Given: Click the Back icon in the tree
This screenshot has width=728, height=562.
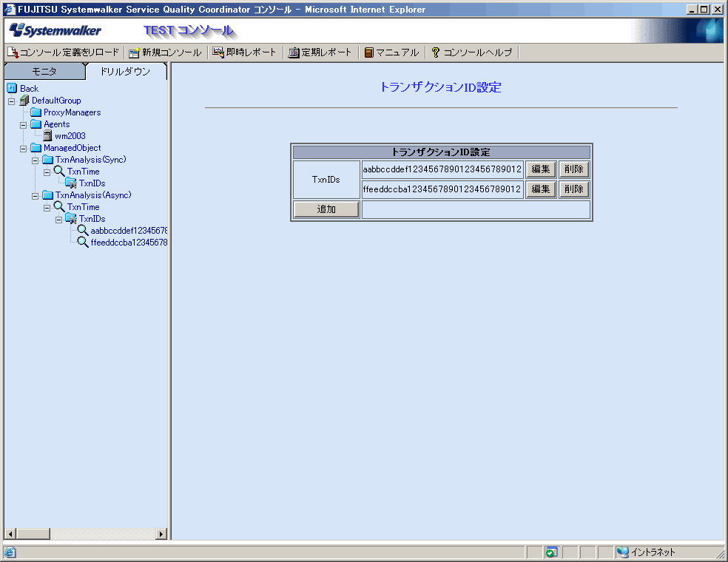Looking at the screenshot, I should coord(12,88).
